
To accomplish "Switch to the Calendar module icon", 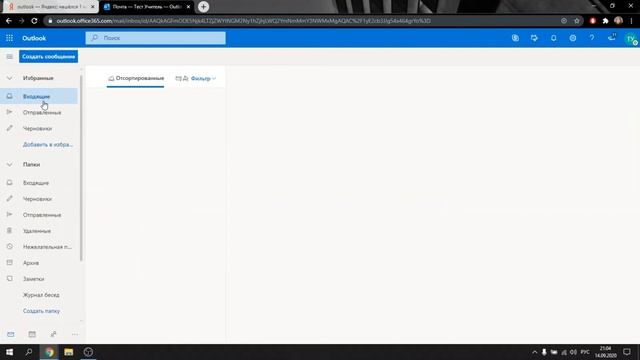I will point(32,334).
